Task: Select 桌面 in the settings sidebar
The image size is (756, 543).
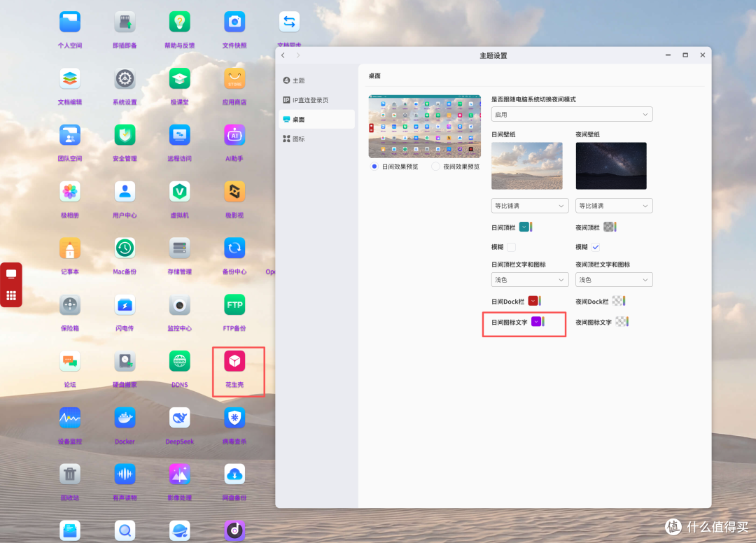Action: click(317, 119)
